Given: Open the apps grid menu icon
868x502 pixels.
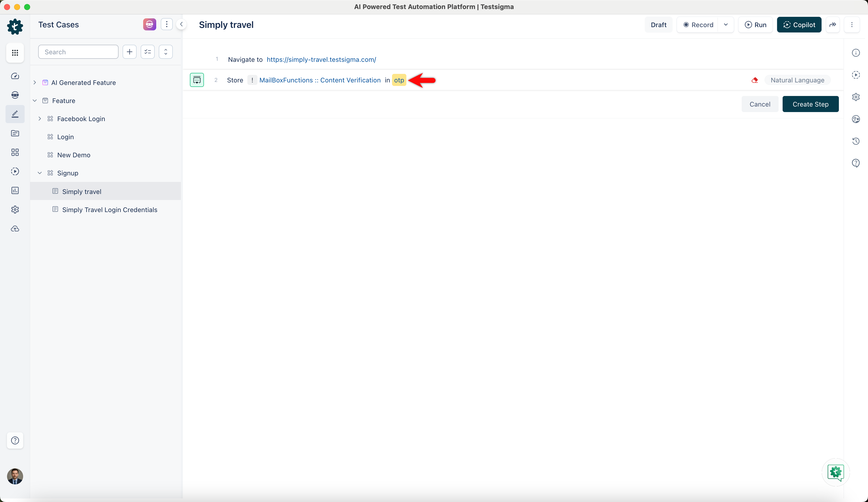Looking at the screenshot, I should coord(15,53).
